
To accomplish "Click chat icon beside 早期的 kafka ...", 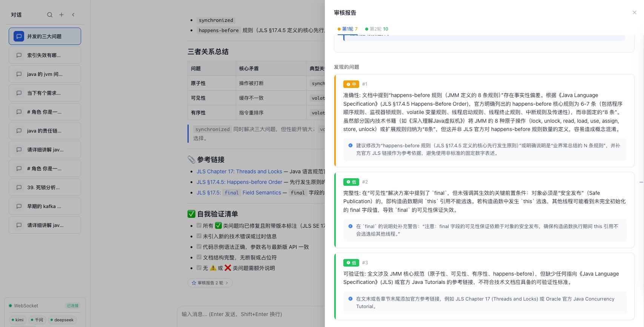I will (x=19, y=206).
